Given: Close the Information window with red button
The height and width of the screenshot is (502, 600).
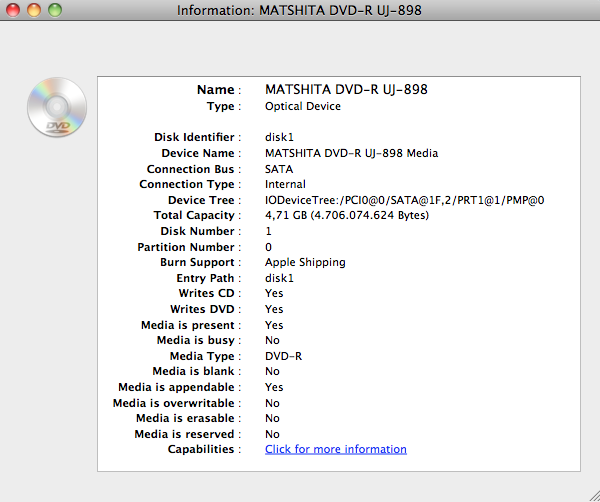Looking at the screenshot, I should point(13,10).
